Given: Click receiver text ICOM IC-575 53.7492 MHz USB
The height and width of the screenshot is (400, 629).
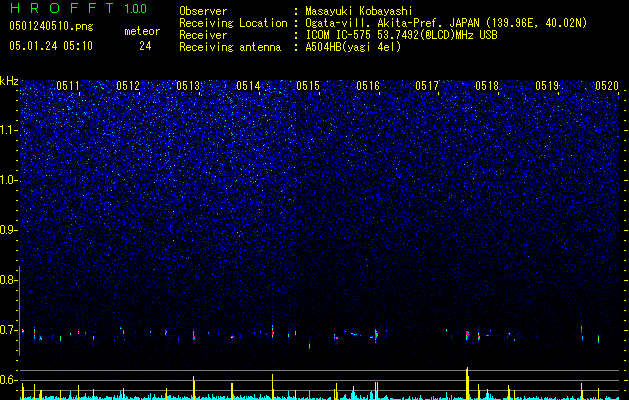Looking at the screenshot, I should click(401, 35).
